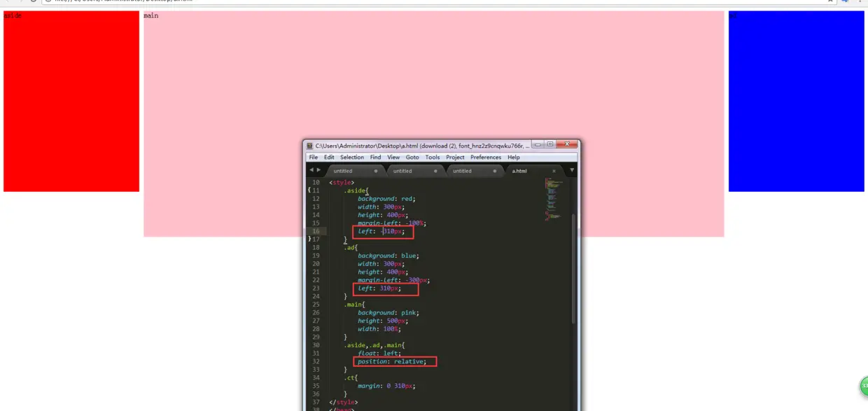Click gutter line number 16
The width and height of the screenshot is (868, 411).
coord(316,232)
